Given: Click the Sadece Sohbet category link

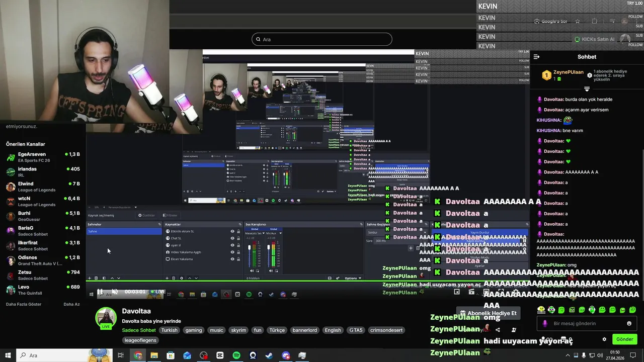Looking at the screenshot, I should tap(138, 330).
